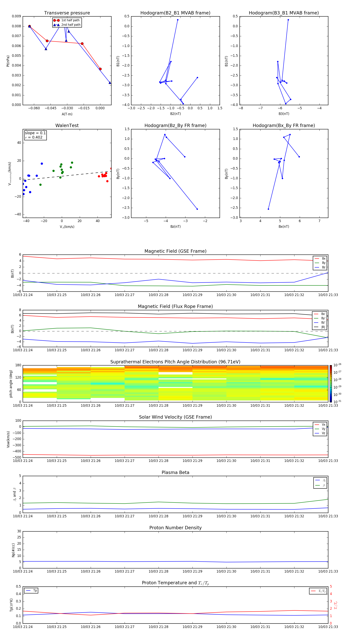351x644 pixels.
Task: Click the red Vx line in velocity plot
Action: click(175, 455)
